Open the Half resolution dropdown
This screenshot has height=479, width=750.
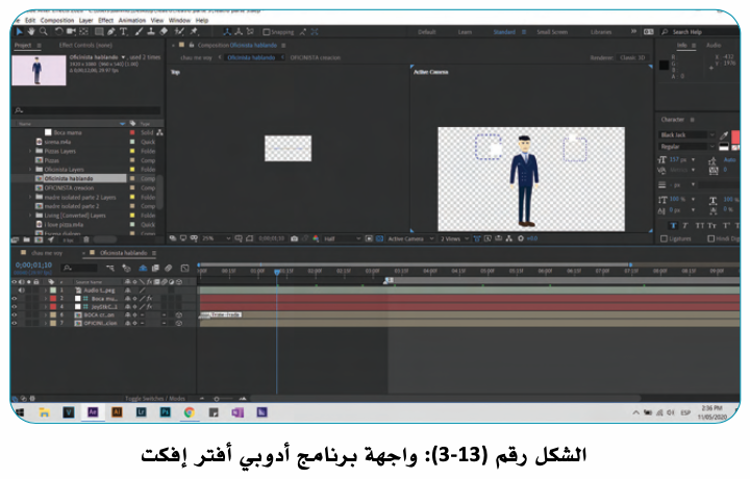click(342, 238)
